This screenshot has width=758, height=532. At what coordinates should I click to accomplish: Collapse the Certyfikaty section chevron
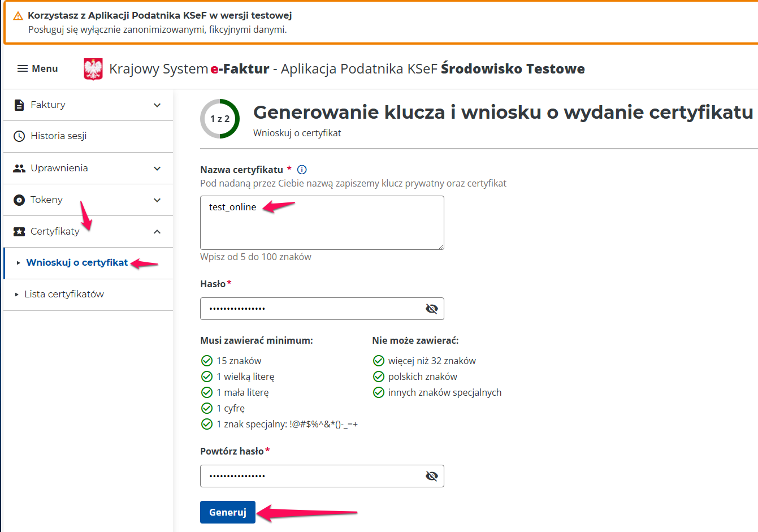[x=157, y=232]
